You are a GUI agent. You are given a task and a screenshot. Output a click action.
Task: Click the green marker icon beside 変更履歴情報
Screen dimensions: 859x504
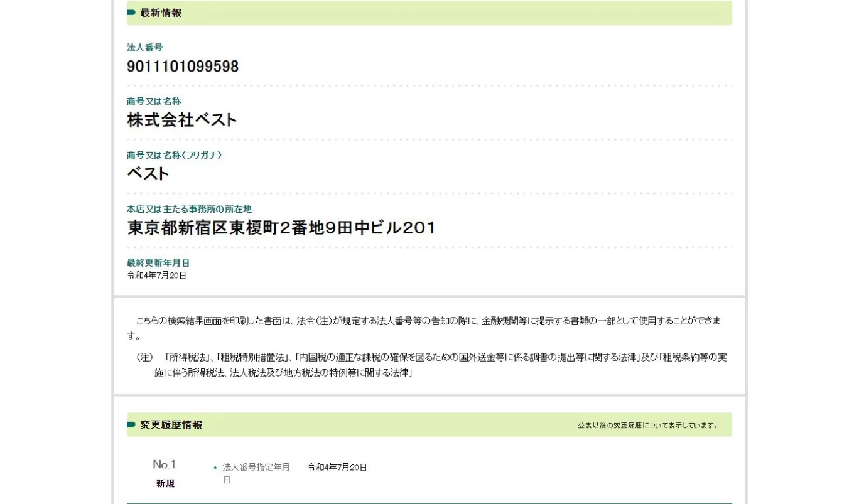(131, 425)
